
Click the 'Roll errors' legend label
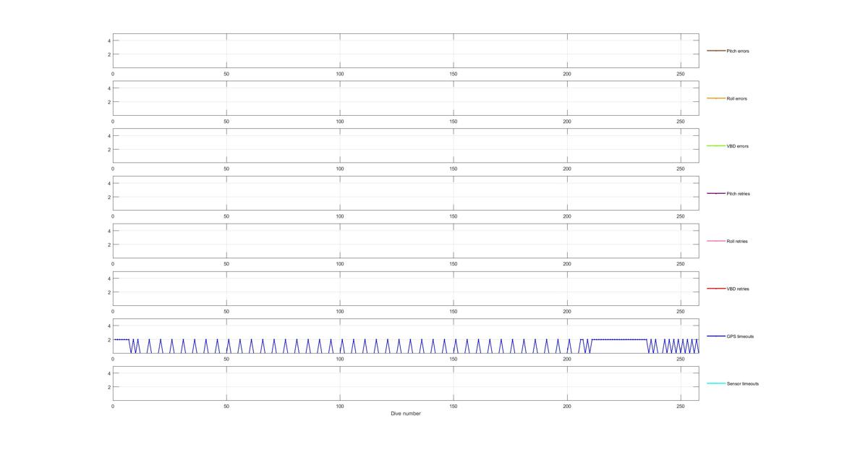tap(737, 98)
